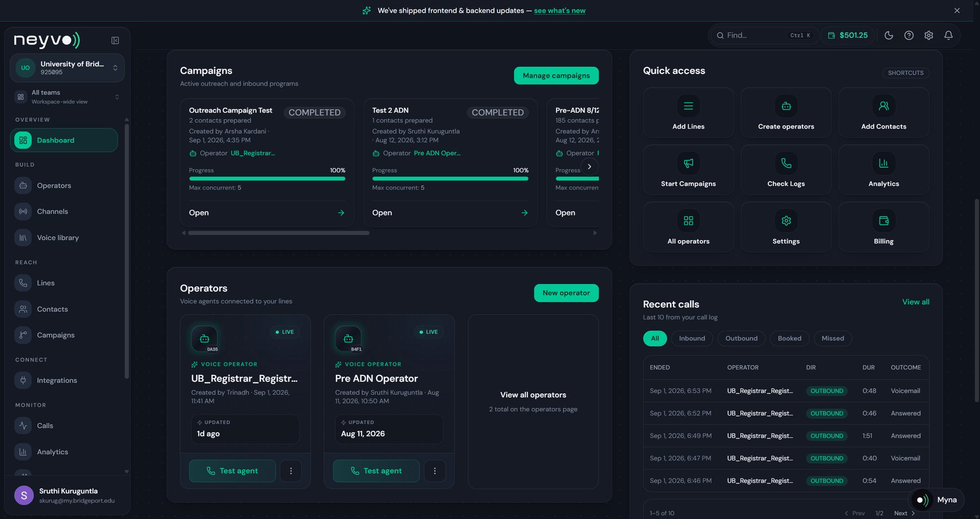Show next campaigns with chevron arrow
Screen dimensions: 980x519
pyautogui.click(x=589, y=166)
